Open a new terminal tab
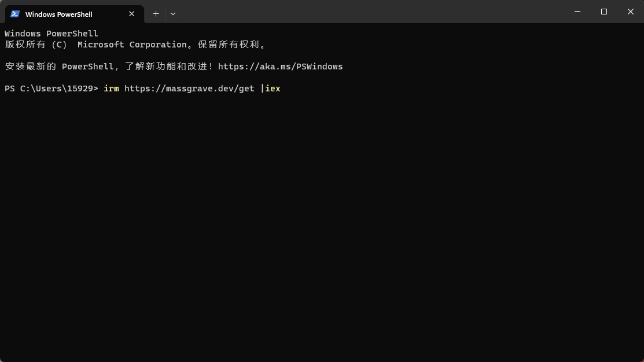The width and height of the screenshot is (644, 362). point(156,14)
